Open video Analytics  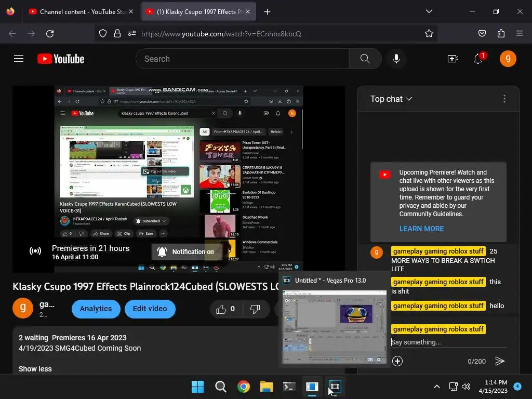[x=96, y=309]
